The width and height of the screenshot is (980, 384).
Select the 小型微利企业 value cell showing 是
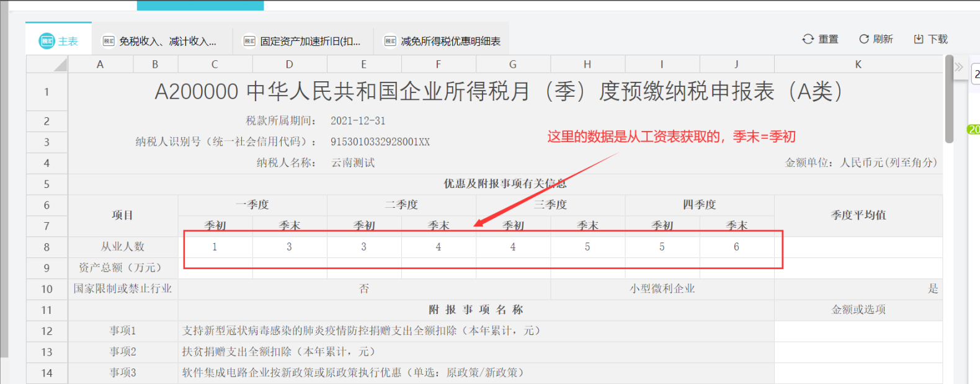pos(858,288)
